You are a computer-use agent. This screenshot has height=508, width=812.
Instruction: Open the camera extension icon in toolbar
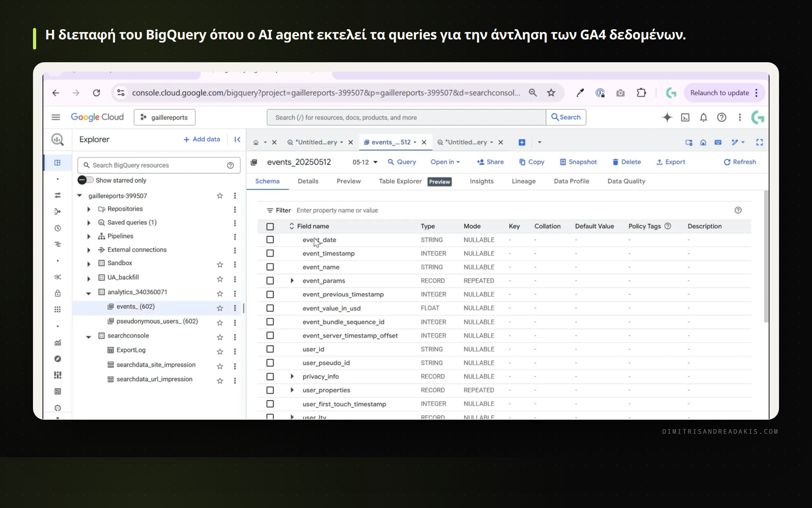point(620,93)
